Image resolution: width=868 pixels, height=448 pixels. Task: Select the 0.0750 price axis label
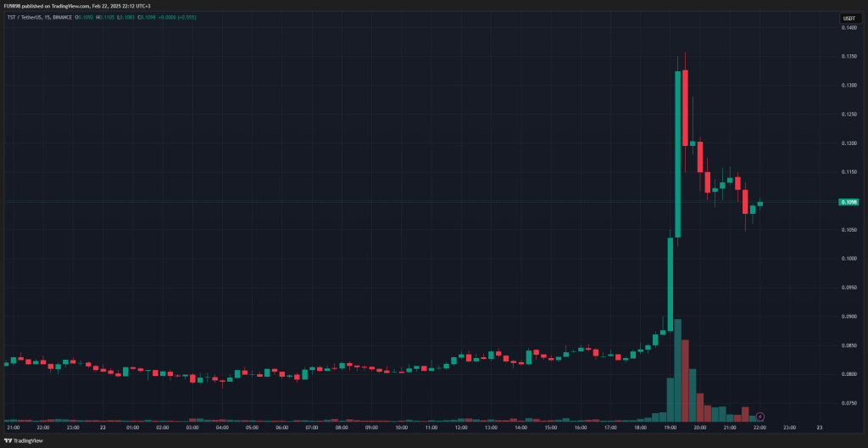pos(849,403)
